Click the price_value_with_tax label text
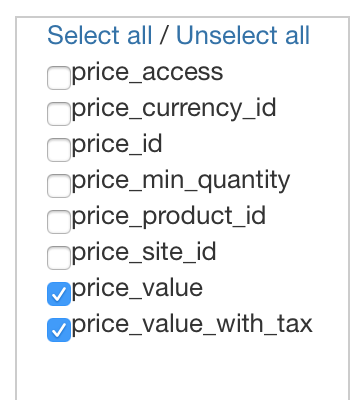This screenshot has height=400, width=362. (x=192, y=324)
